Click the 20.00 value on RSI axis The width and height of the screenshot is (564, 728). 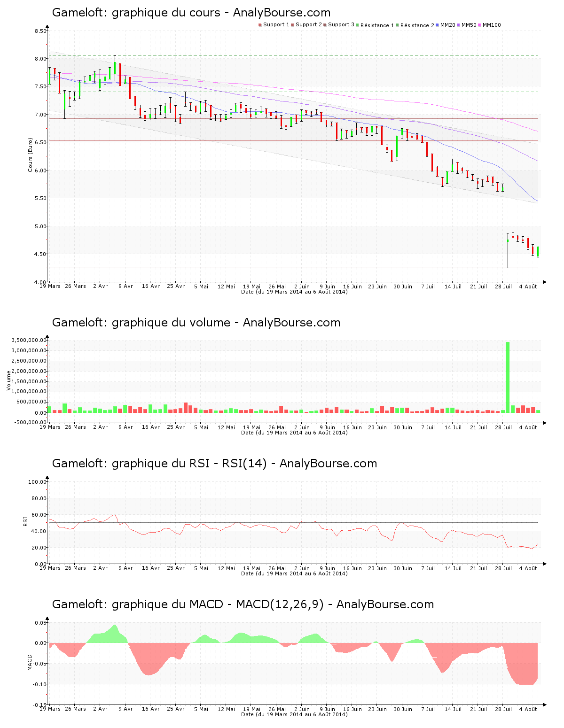[39, 548]
